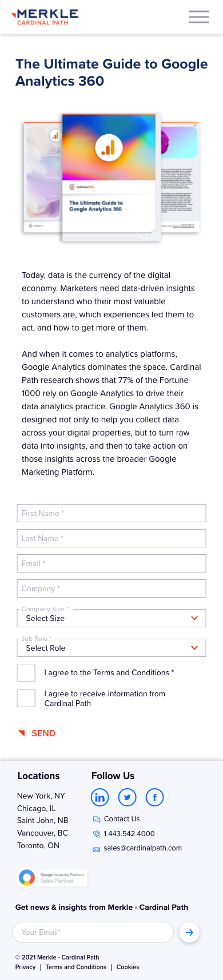Click the Google Marketing Platform Sales Partner badge

click(x=53, y=878)
